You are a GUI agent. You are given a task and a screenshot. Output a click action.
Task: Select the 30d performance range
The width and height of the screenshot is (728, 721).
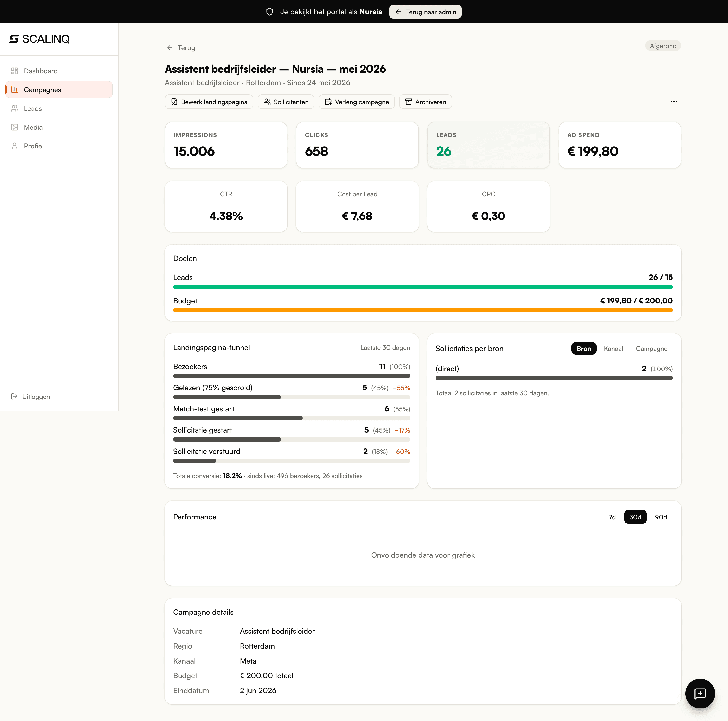coord(635,517)
